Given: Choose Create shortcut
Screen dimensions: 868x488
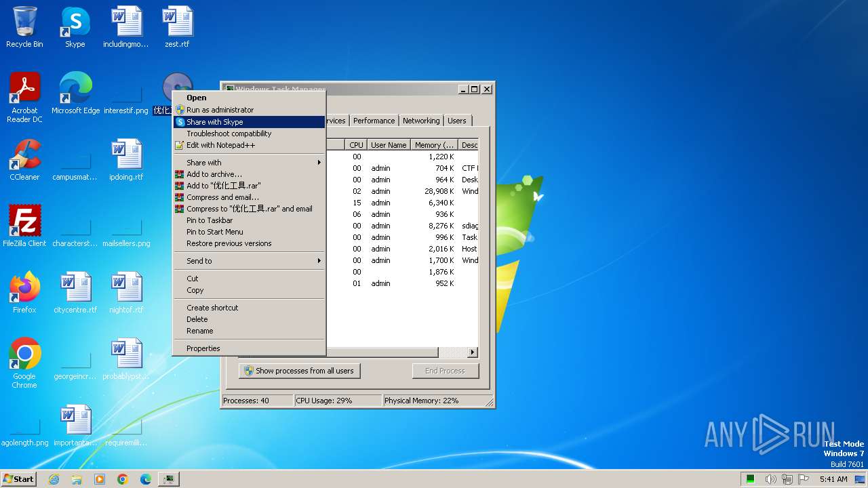Looking at the screenshot, I should (250, 308).
